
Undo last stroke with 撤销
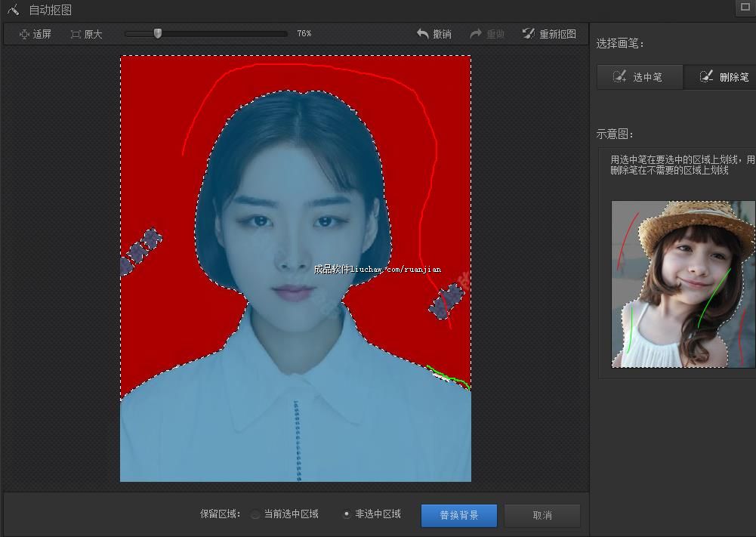pyautogui.click(x=434, y=34)
